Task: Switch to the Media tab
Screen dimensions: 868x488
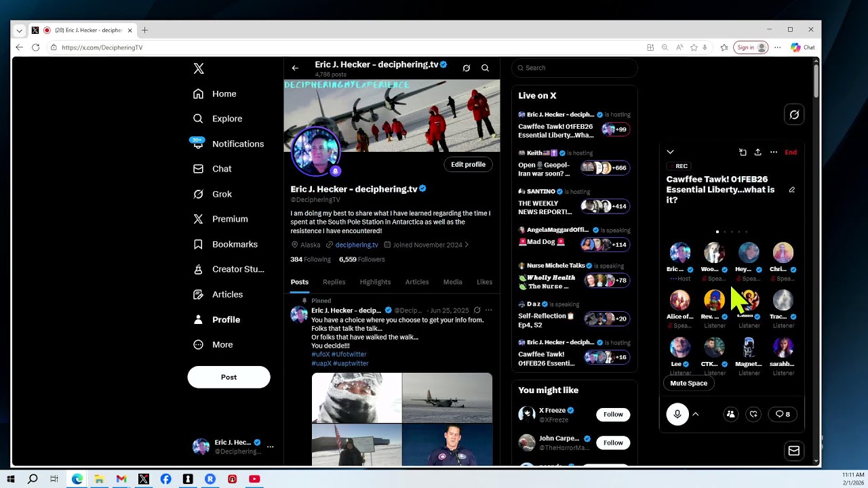Action: tap(452, 282)
